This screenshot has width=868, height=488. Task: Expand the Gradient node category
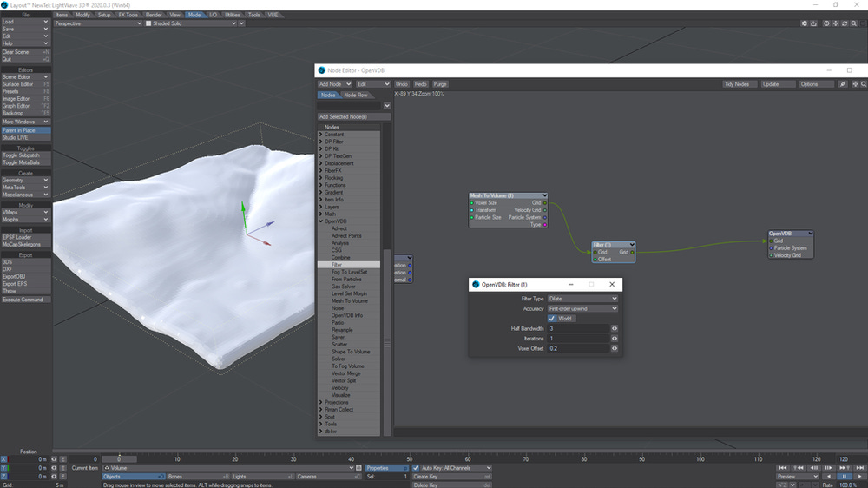320,192
